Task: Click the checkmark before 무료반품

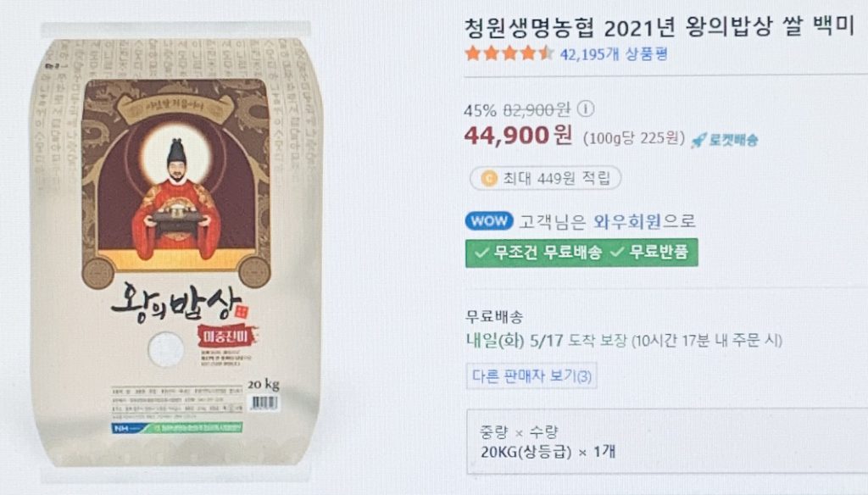Action: point(617,253)
